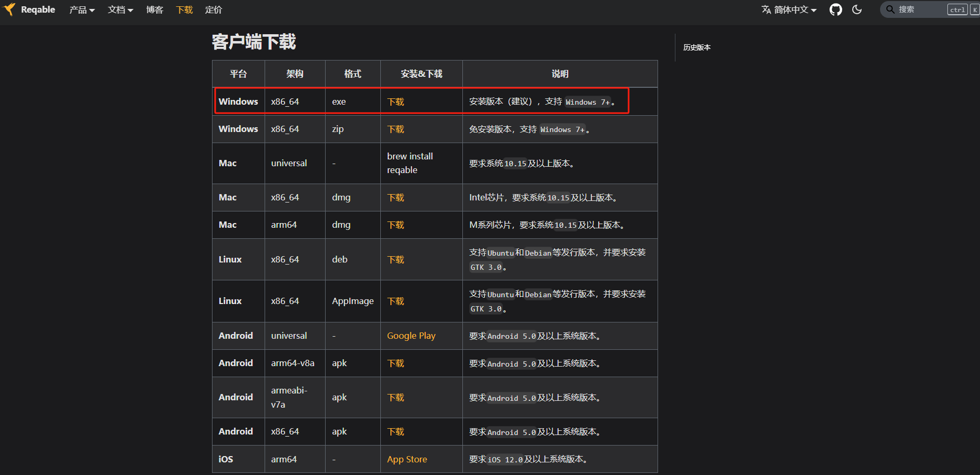Open the App Store link
Viewport: 980px width, 475px height.
[407, 459]
